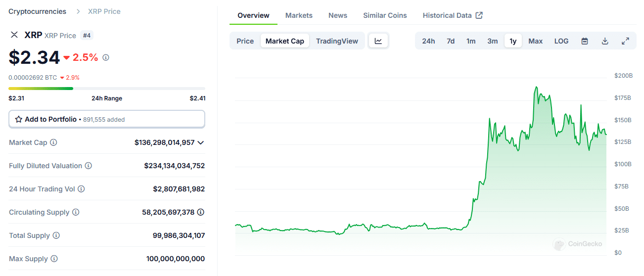Click the 0.00002692 BTC value
This screenshot has height=276, width=644.
click(x=33, y=78)
